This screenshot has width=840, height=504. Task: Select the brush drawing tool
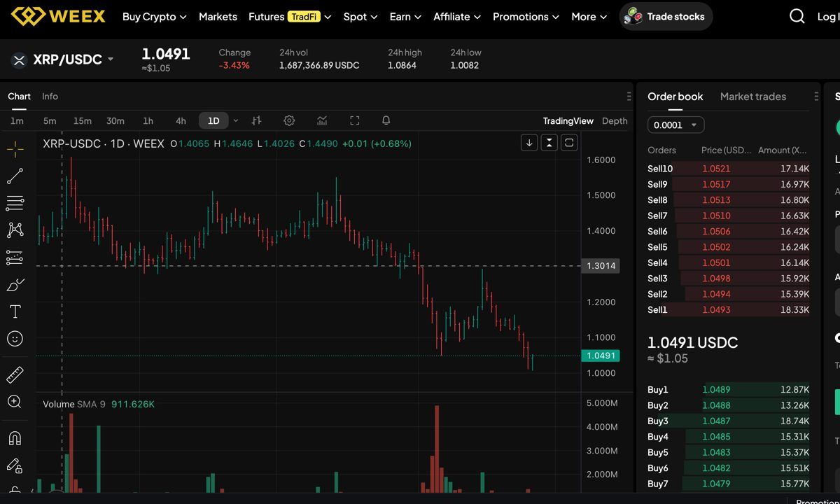click(15, 284)
